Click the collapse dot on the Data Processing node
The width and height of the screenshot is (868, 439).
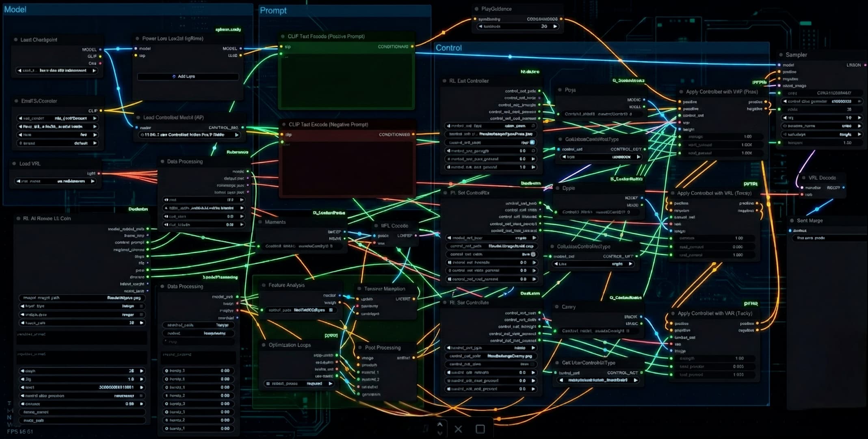[162, 161]
